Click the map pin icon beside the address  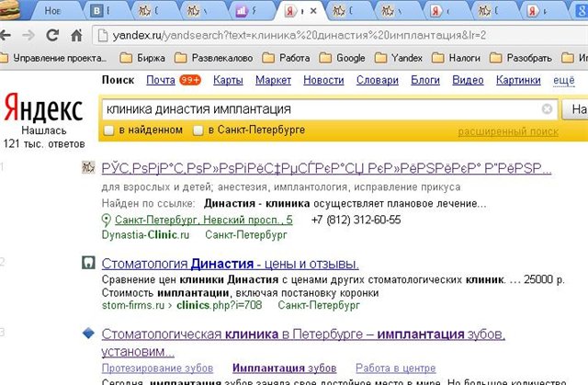(x=107, y=221)
